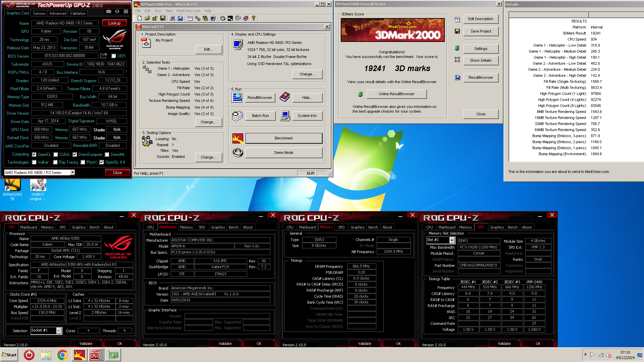Image resolution: width=644 pixels, height=362 pixels.
Task: Click the Batch Run button
Action: click(x=260, y=116)
